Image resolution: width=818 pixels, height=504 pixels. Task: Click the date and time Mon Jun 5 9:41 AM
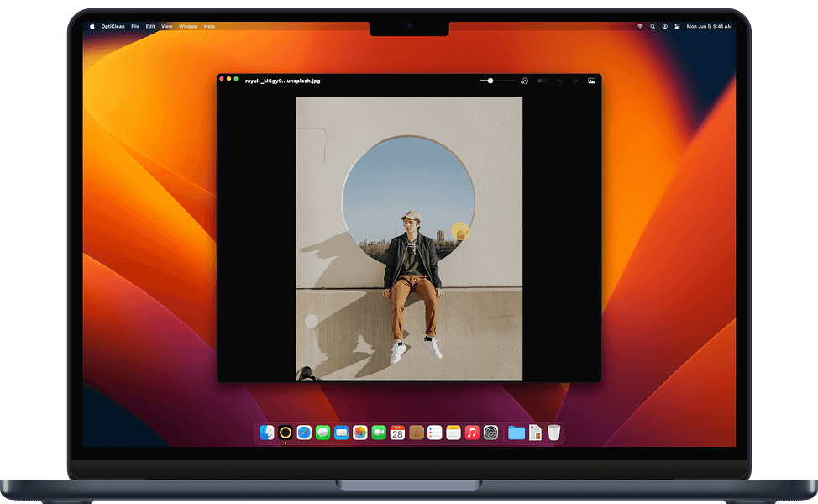click(709, 26)
